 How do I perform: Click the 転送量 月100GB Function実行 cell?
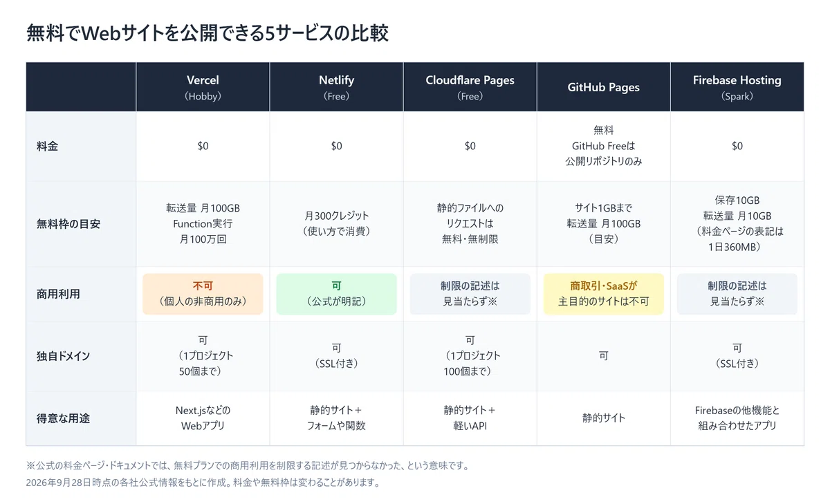click(203, 224)
